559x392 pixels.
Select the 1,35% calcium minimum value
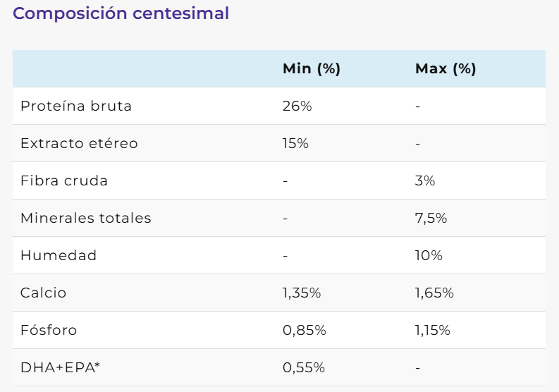click(302, 293)
